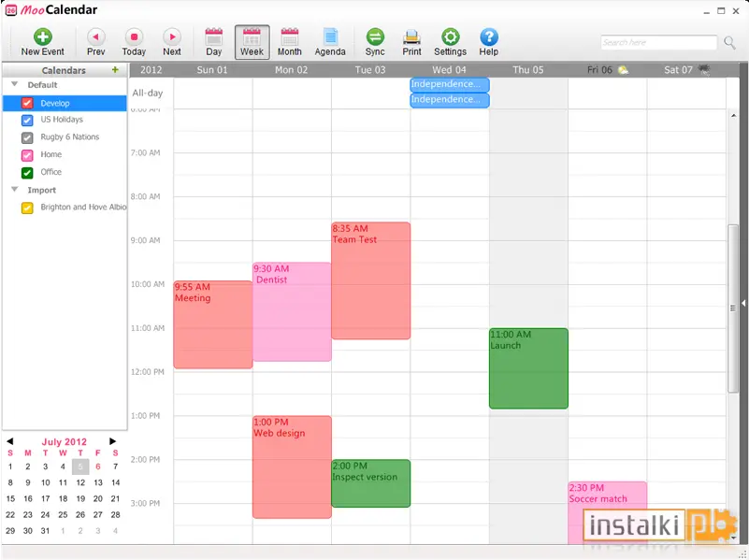
Task: Go to Next week
Action: pyautogui.click(x=172, y=42)
